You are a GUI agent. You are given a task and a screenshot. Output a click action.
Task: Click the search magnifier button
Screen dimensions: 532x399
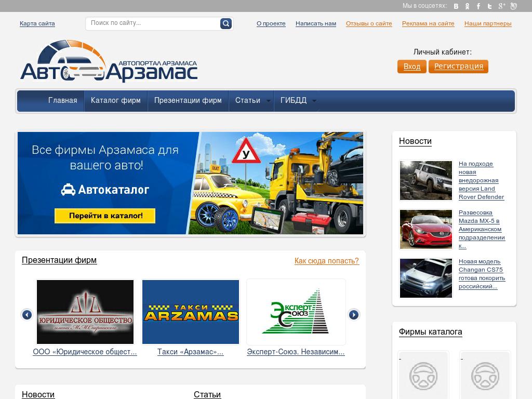coord(225,23)
